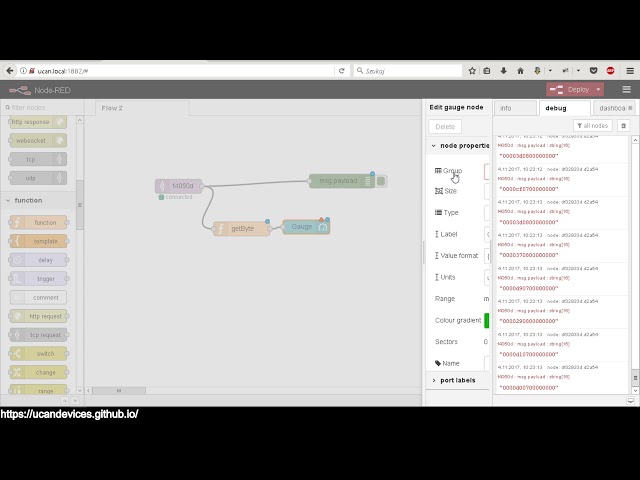Click the palette scrollbar up arrow

(x=80, y=120)
